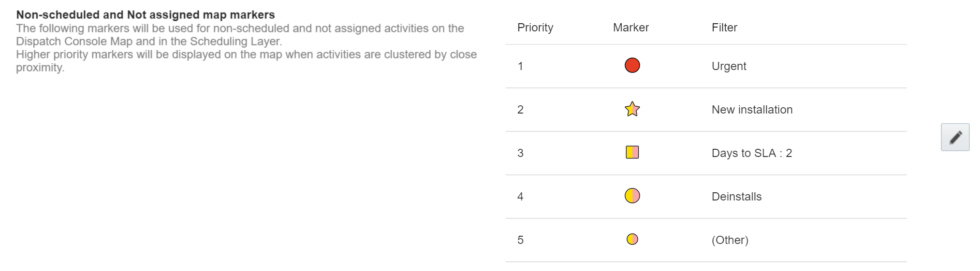Click the Marker column header
Screen dimensions: 980x271
(x=630, y=28)
